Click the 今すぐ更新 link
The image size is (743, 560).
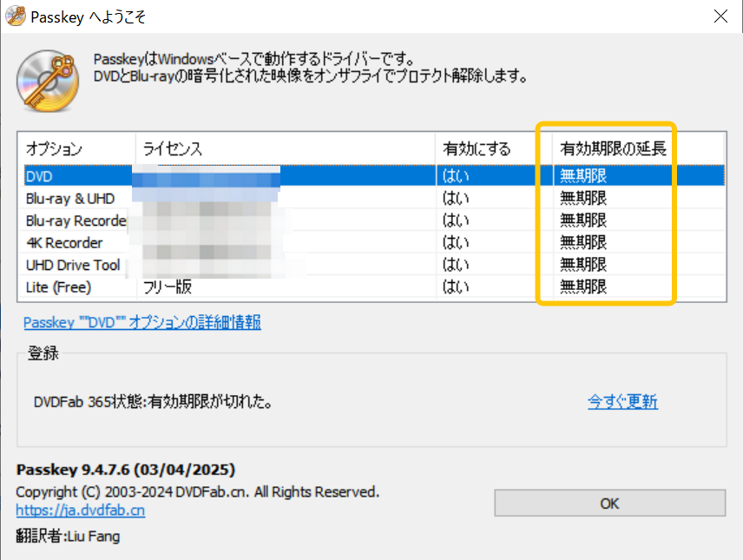[x=622, y=402]
